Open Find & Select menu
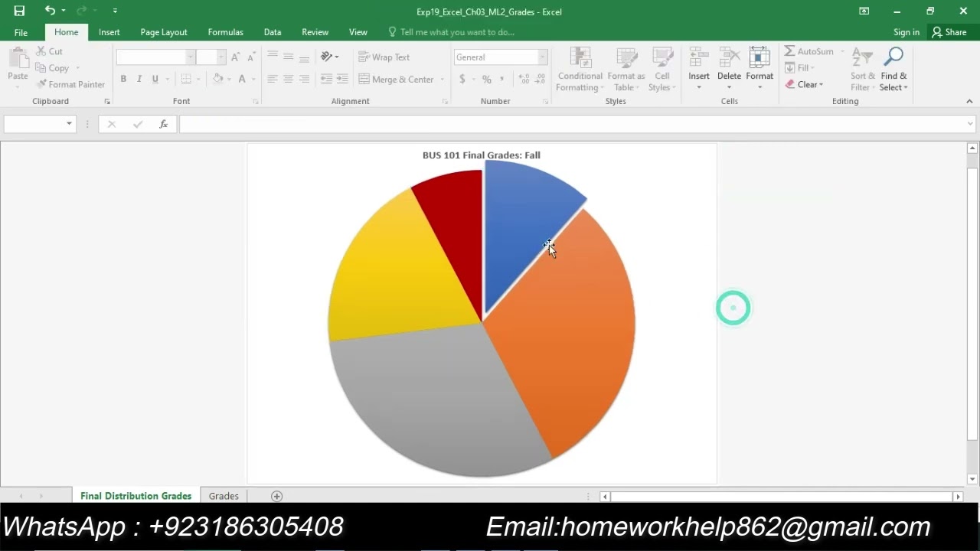The height and width of the screenshot is (551, 980). coord(893,69)
